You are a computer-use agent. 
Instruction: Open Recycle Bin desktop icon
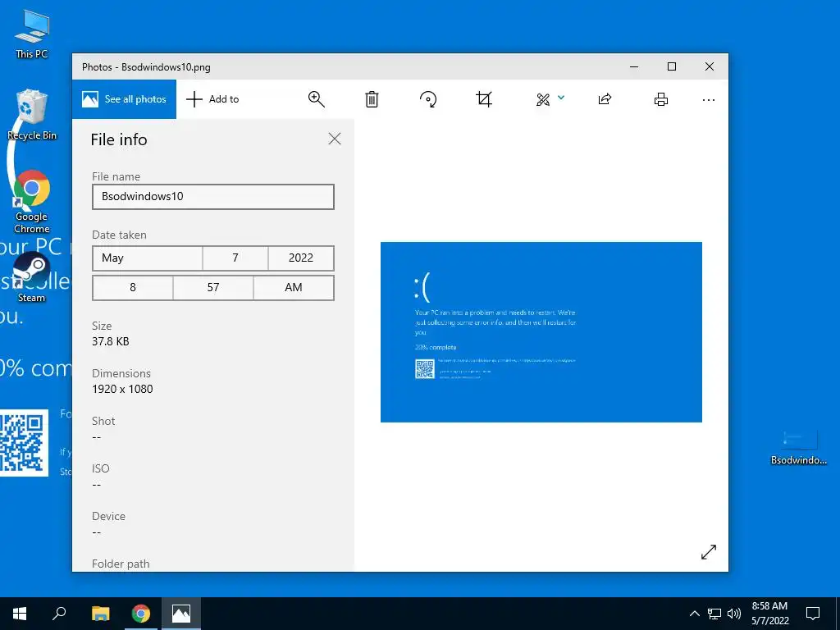pos(32,115)
